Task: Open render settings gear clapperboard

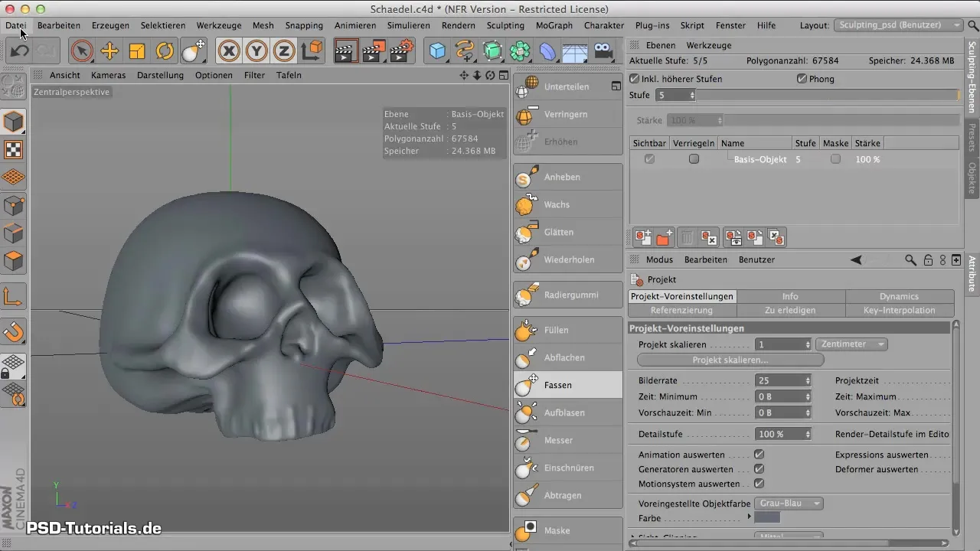Action: point(402,51)
